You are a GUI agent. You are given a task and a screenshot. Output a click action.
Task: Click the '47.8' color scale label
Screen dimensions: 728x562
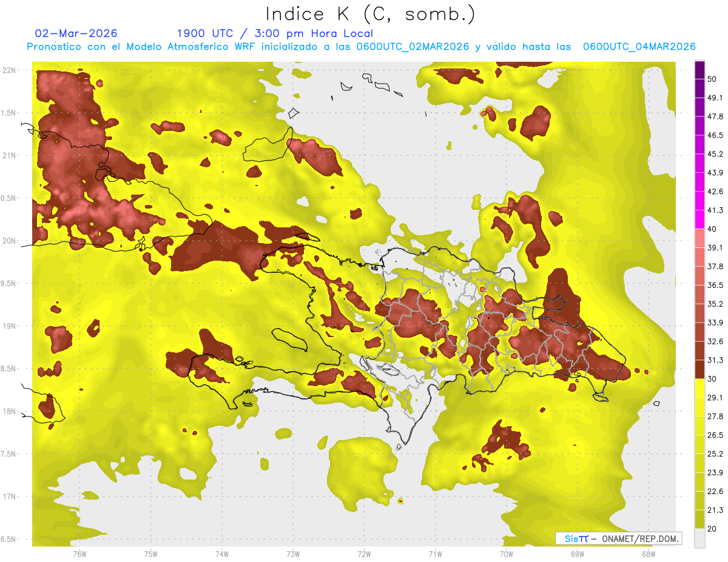(x=715, y=116)
